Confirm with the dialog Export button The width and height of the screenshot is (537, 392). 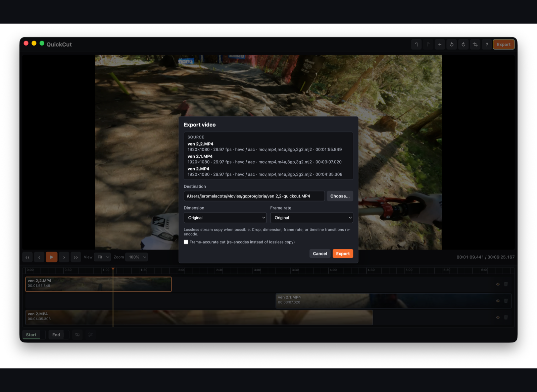[343, 254]
